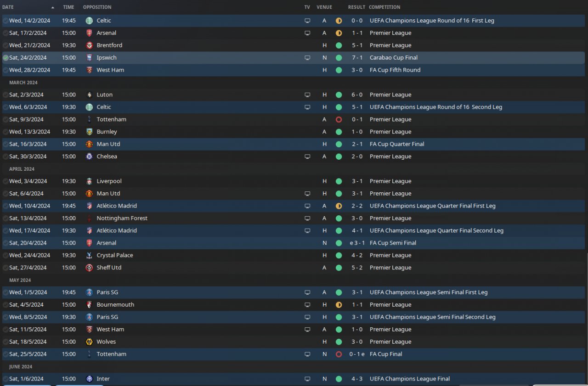Click the Ipswich club badge icon
588x386 pixels.
tap(89, 58)
